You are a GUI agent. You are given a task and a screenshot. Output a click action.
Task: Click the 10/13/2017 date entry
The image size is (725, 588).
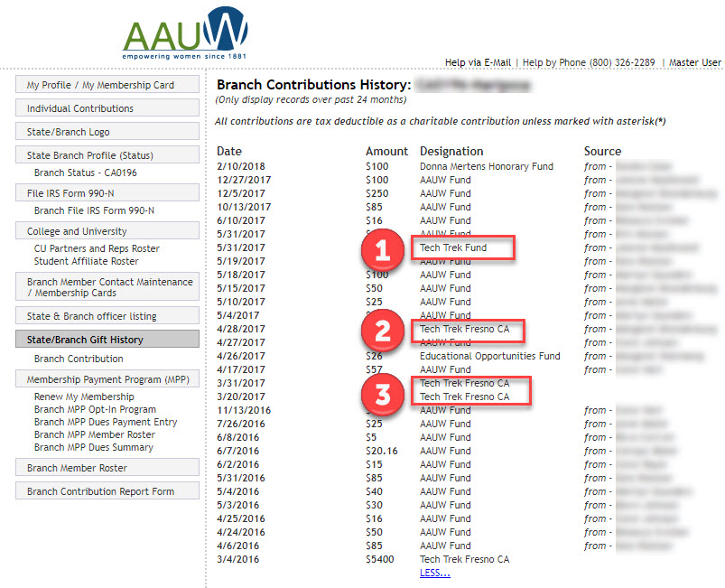click(244, 207)
